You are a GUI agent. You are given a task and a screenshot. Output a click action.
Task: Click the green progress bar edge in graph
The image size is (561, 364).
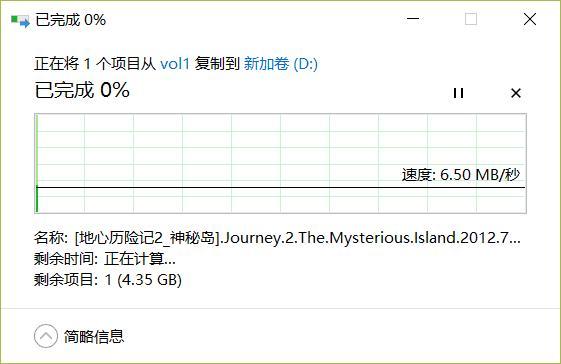36,164
